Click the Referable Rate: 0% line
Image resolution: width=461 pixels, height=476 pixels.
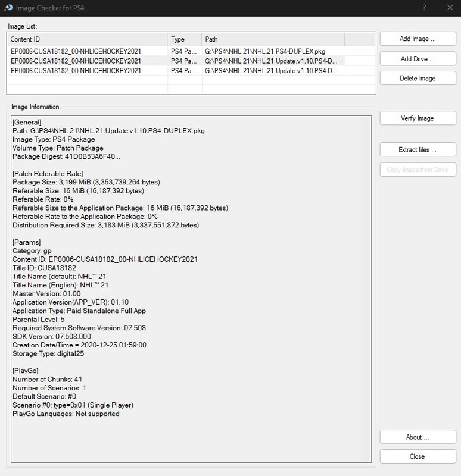[x=43, y=199]
